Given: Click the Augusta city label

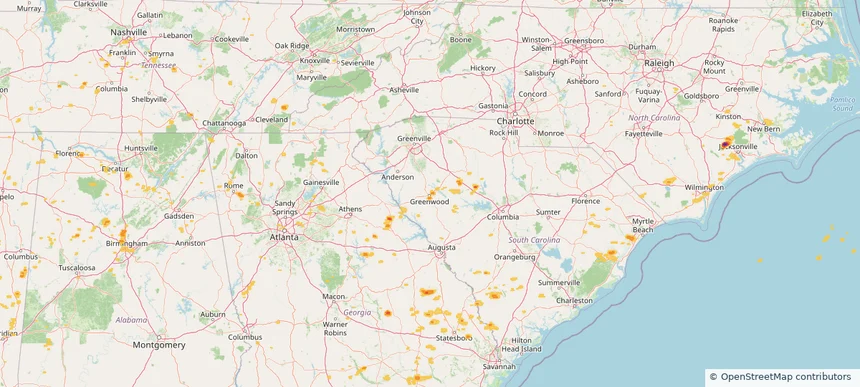Looking at the screenshot, I should pos(442,248).
